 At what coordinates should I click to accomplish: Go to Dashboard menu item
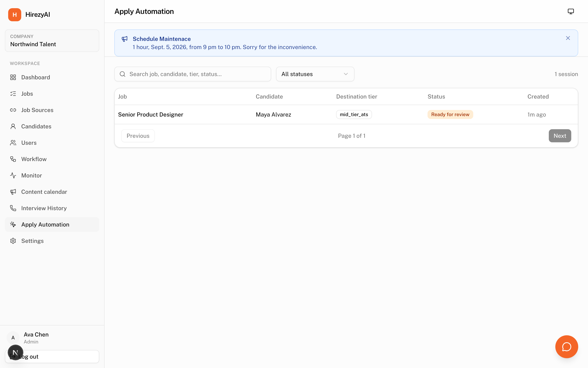coord(52,77)
